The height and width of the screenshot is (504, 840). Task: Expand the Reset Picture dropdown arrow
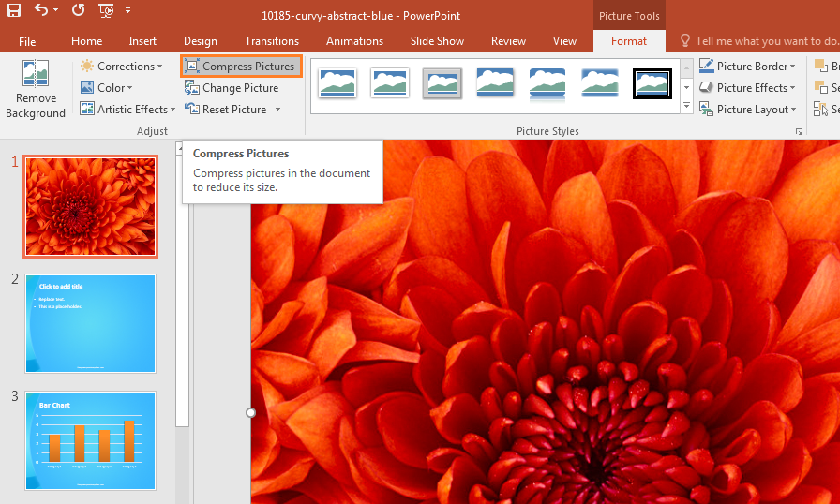(x=278, y=110)
